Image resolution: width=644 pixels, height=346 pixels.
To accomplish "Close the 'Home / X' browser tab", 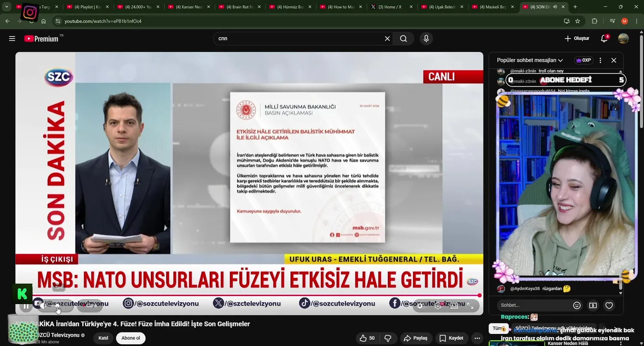I will click(x=411, y=7).
